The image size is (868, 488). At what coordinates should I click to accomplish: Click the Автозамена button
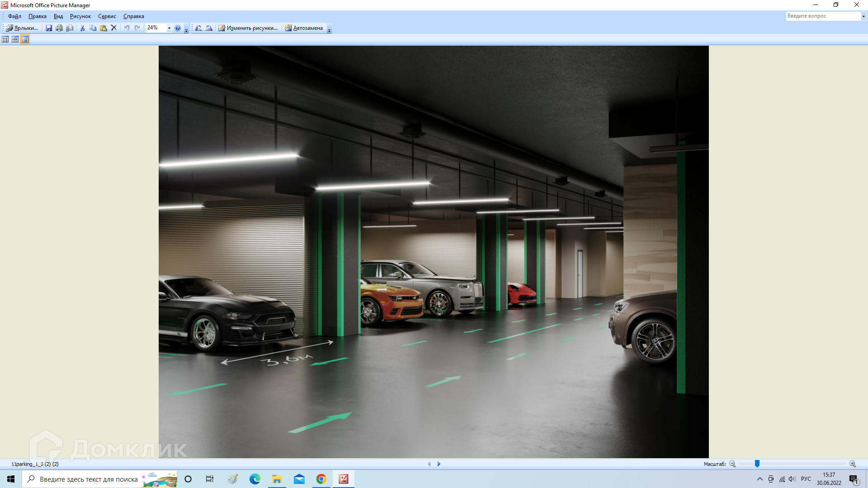pyautogui.click(x=304, y=28)
